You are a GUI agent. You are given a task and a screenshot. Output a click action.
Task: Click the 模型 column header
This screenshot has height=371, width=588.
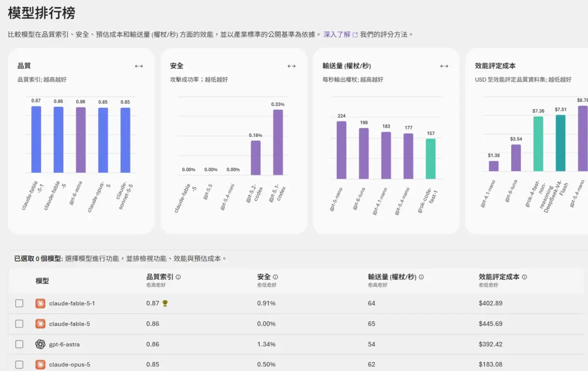[x=42, y=281]
